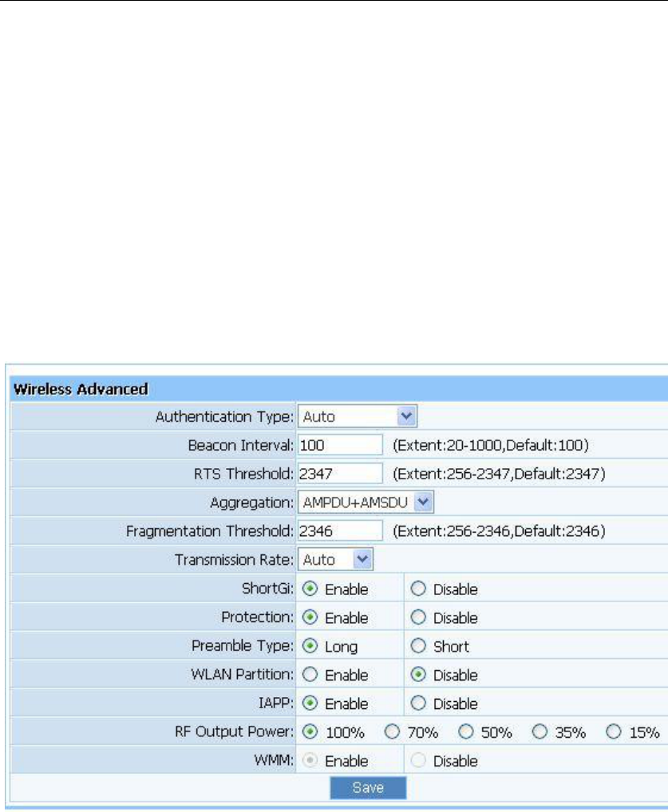Select Disable for Protection
The image size is (668, 812).
click(x=418, y=617)
